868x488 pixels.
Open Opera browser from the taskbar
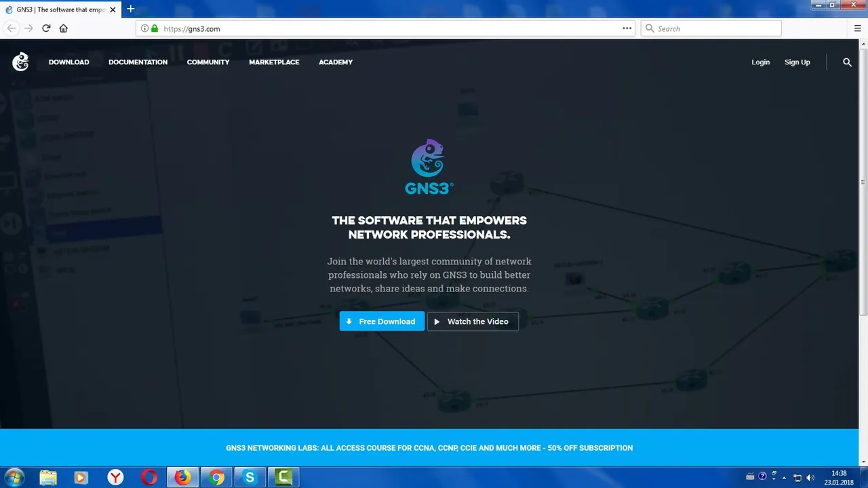(149, 477)
